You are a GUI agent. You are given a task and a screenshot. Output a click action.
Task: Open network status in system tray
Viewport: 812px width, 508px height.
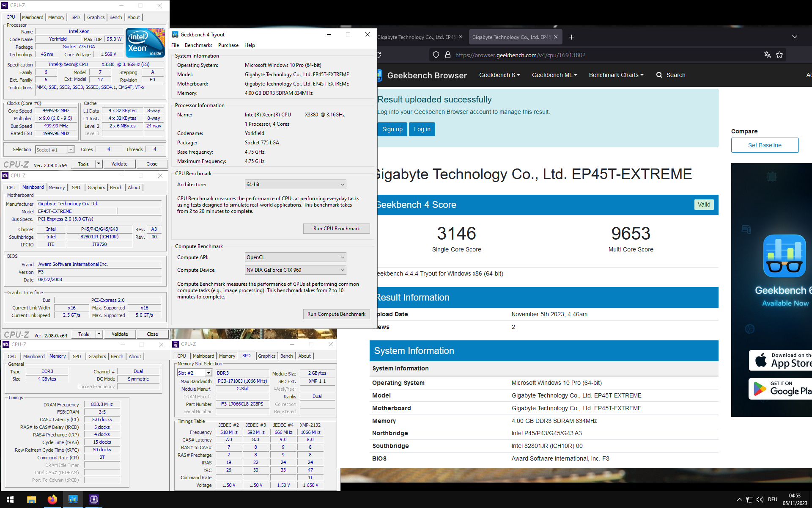[749, 500]
